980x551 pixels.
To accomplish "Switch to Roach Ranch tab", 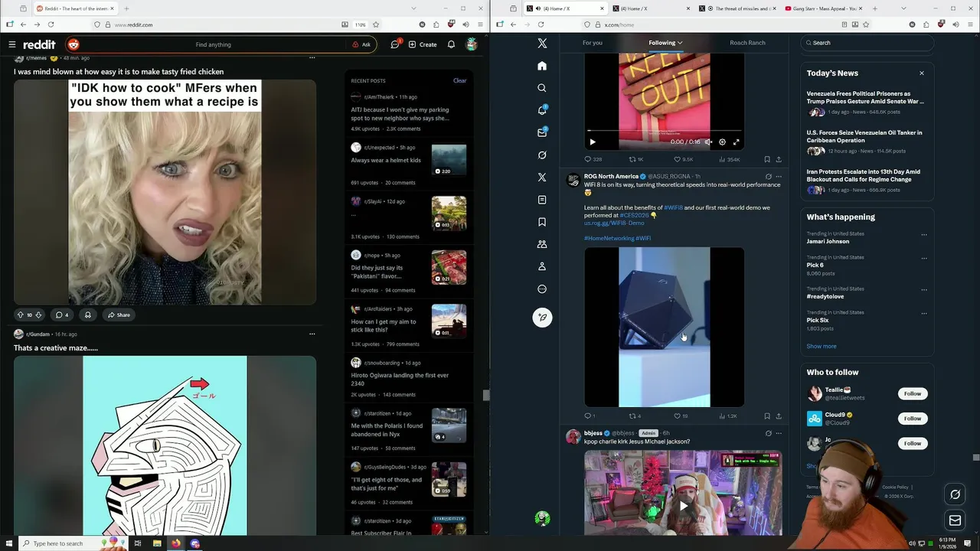I will [747, 43].
